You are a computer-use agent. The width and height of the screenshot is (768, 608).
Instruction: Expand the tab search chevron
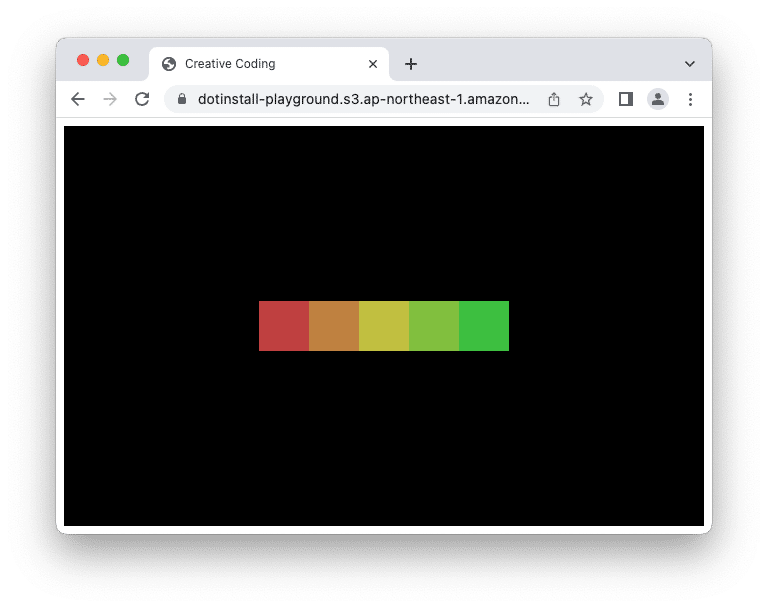pos(690,64)
